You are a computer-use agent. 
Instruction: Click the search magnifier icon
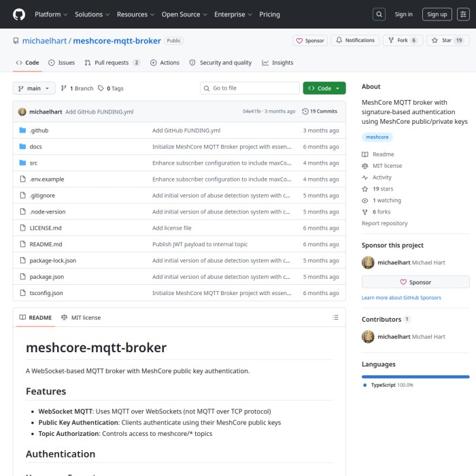[x=379, y=14]
